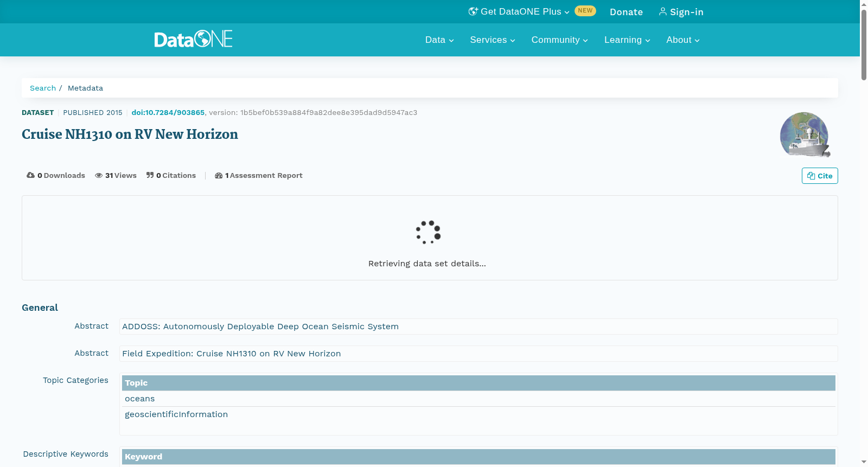
Task: Click the DataONE logo
Action: point(193,39)
